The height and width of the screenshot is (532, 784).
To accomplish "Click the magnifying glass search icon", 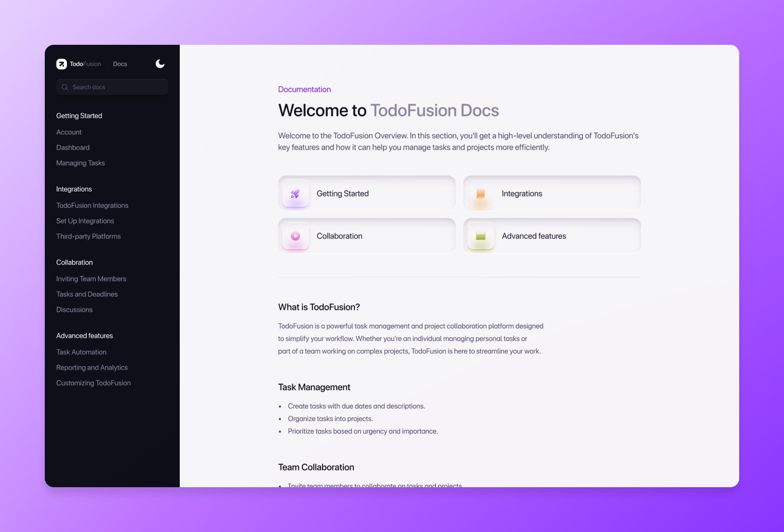I will click(x=64, y=87).
